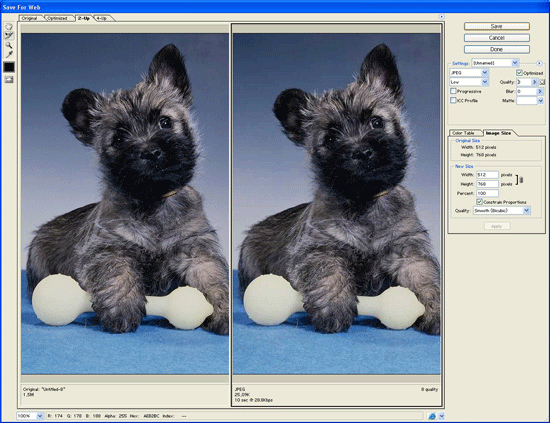The width and height of the screenshot is (550, 423).
Task: Toggle the Optimized checkbox
Action: (x=519, y=73)
